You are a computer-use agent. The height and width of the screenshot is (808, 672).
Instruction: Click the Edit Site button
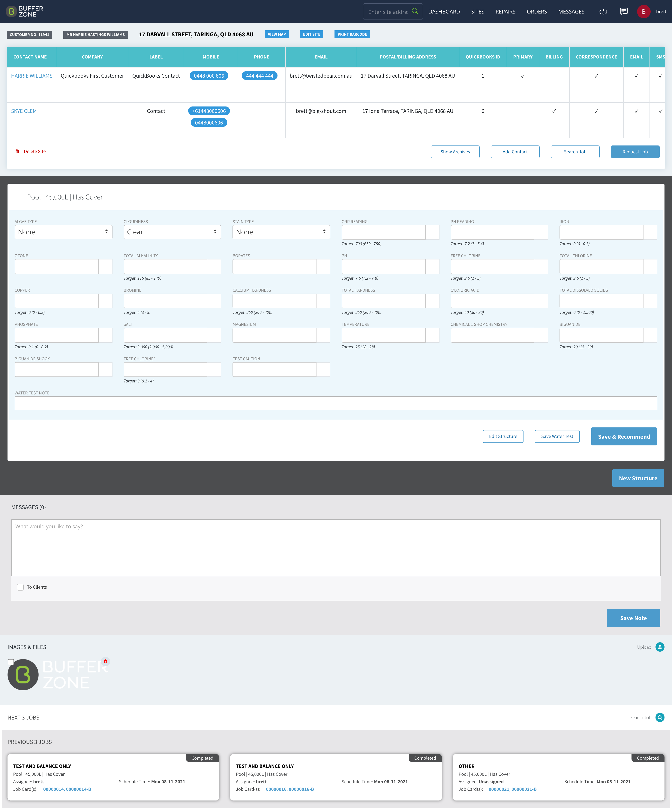pyautogui.click(x=311, y=34)
